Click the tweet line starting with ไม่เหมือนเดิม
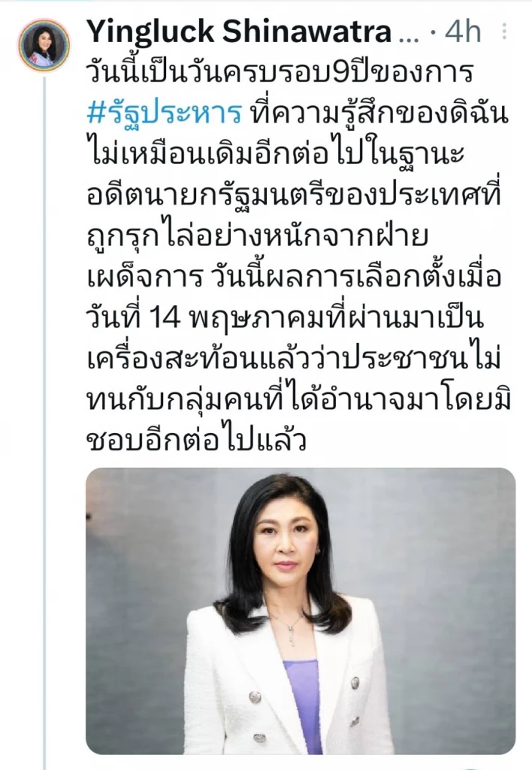 [x=275, y=154]
